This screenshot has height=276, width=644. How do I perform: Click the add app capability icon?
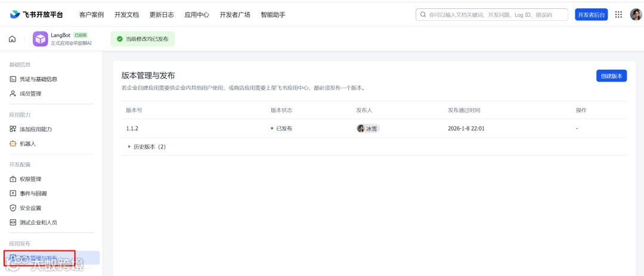[13, 129]
